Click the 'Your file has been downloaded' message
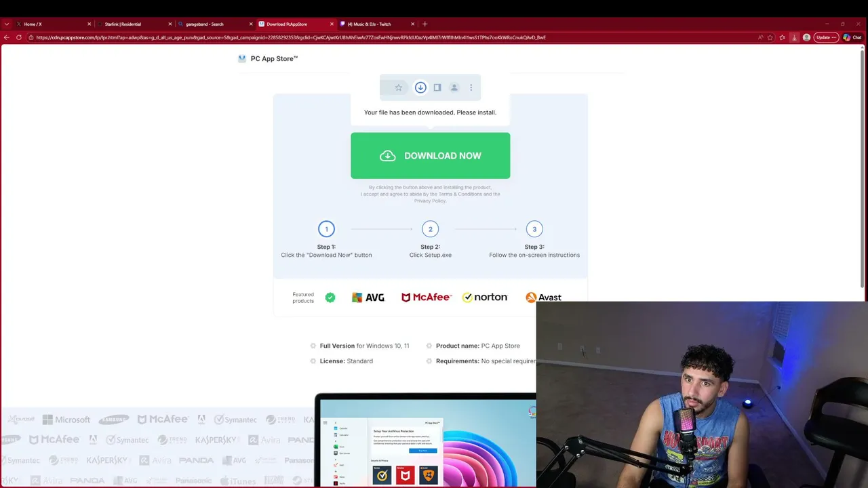Screen dimensions: 868x488 point(430,113)
